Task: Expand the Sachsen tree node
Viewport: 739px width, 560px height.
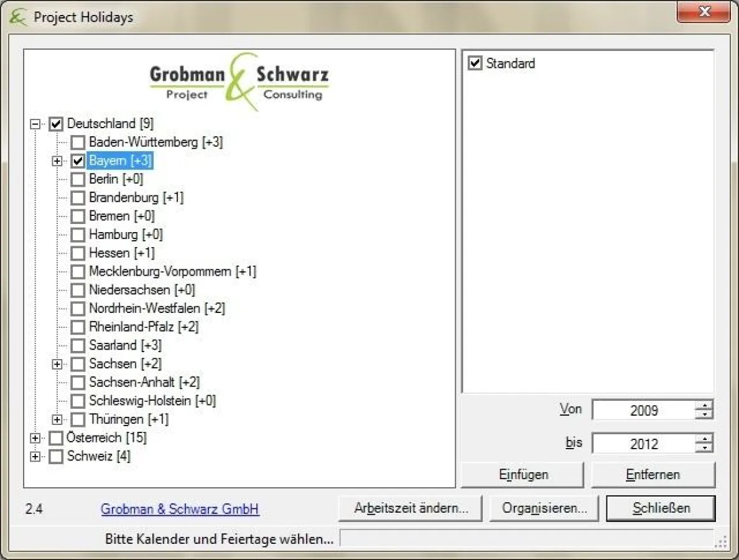Action: click(x=57, y=364)
